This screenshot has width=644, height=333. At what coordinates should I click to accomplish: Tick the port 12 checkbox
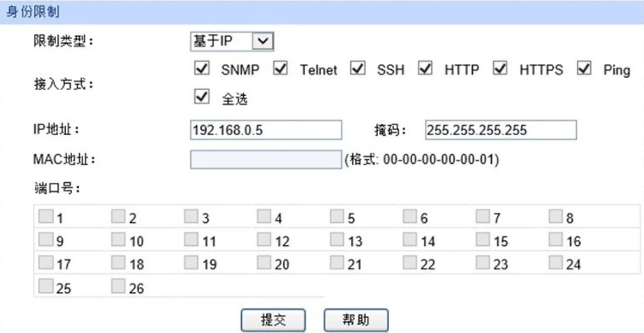264,239
